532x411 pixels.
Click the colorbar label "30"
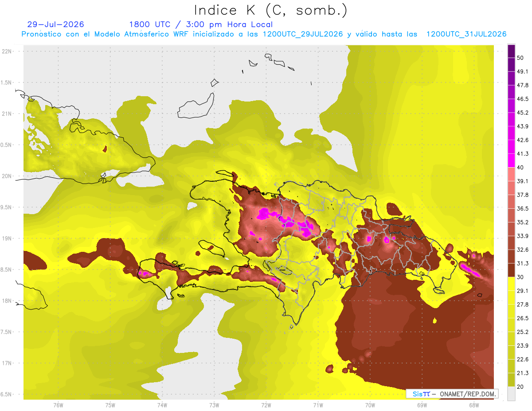coord(521,277)
